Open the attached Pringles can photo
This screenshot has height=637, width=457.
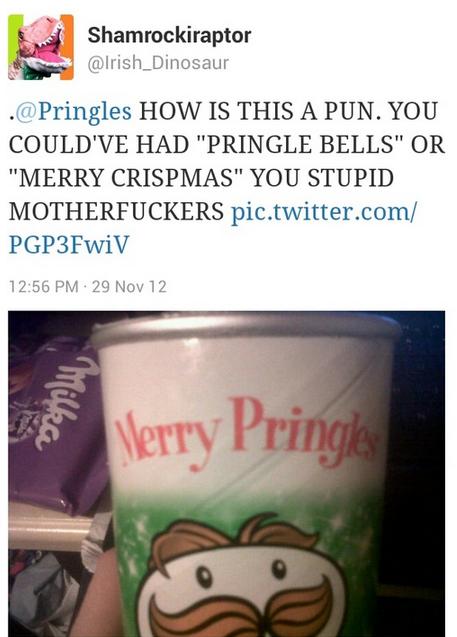coord(227,474)
